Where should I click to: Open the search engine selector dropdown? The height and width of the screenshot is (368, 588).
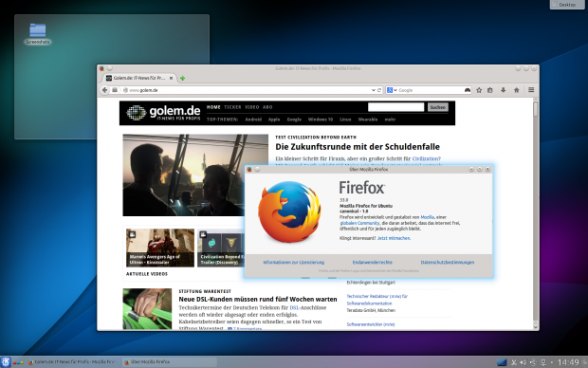[x=392, y=90]
